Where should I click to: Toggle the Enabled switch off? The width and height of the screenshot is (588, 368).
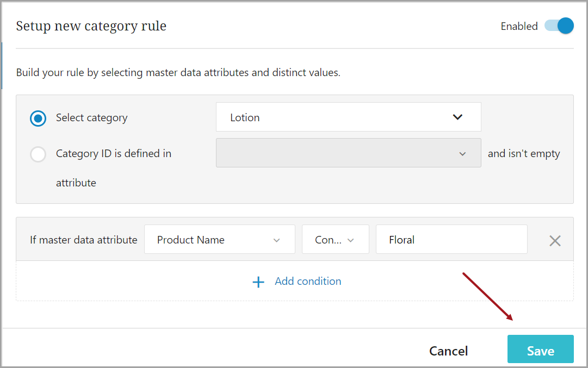pos(559,26)
